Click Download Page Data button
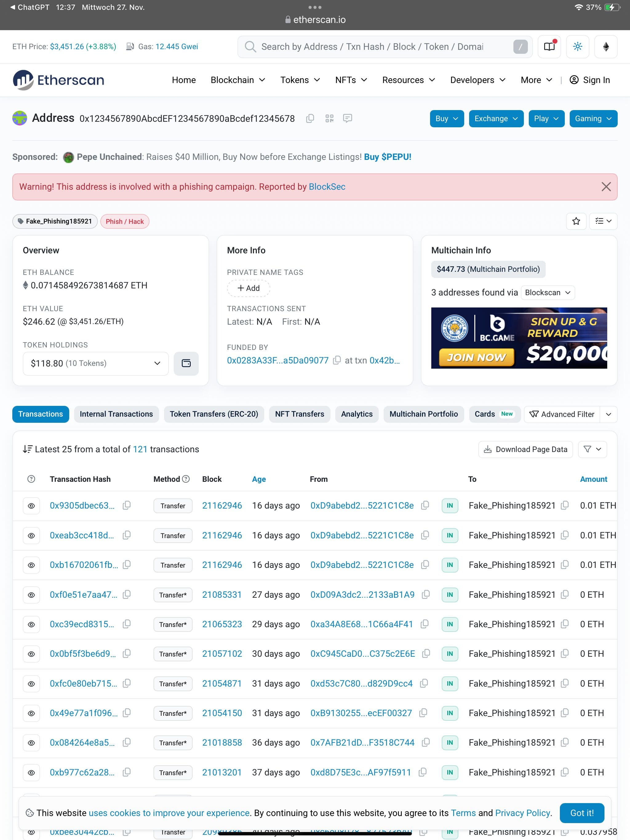 (x=525, y=449)
